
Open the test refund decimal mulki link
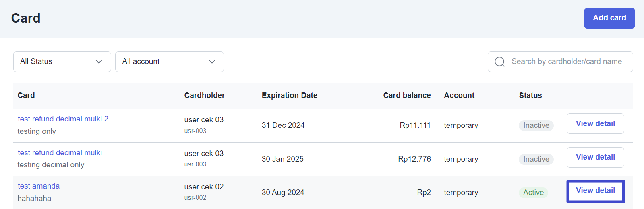(x=60, y=153)
